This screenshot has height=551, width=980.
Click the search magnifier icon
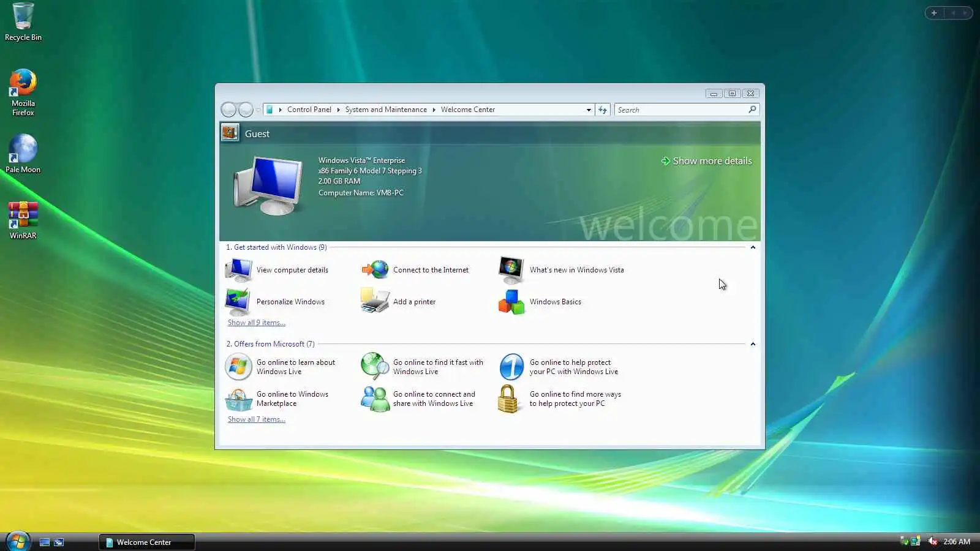click(752, 110)
